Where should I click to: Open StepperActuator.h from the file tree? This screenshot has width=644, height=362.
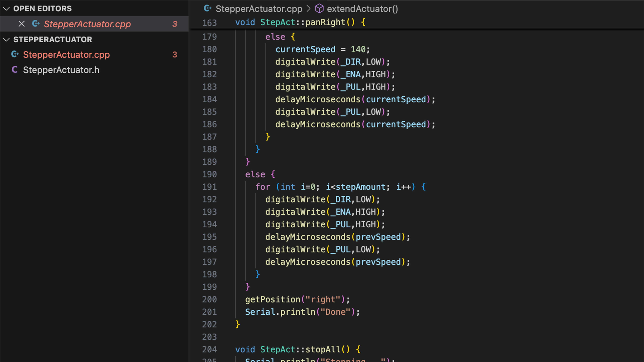[x=61, y=70]
